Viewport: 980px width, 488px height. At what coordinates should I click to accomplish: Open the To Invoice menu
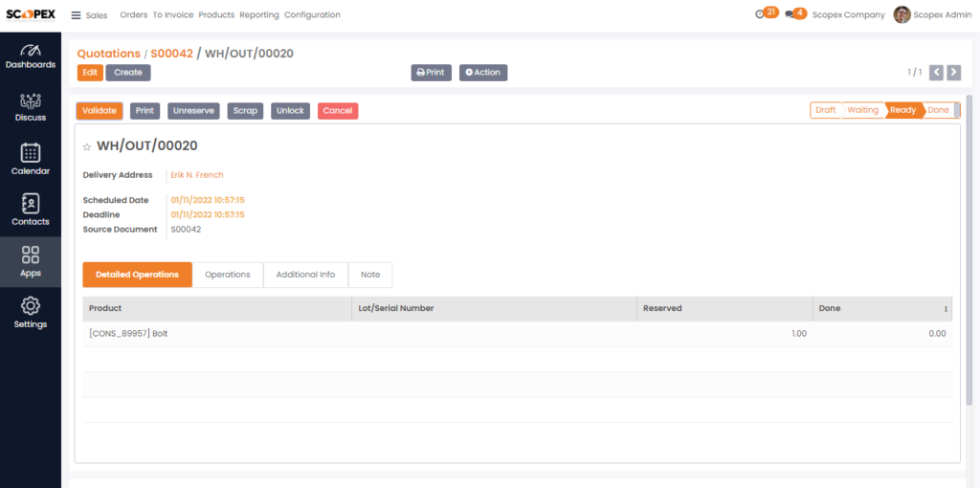pyautogui.click(x=173, y=15)
